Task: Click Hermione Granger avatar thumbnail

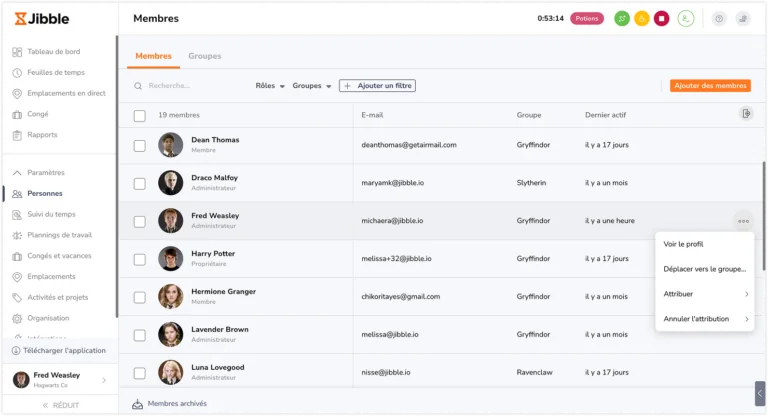Action: [x=170, y=296]
